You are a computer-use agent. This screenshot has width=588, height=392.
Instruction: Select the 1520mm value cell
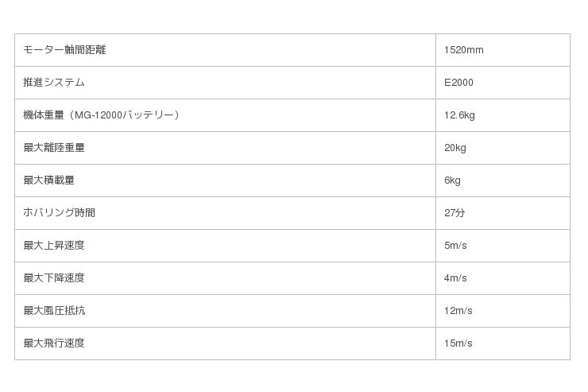464,50
